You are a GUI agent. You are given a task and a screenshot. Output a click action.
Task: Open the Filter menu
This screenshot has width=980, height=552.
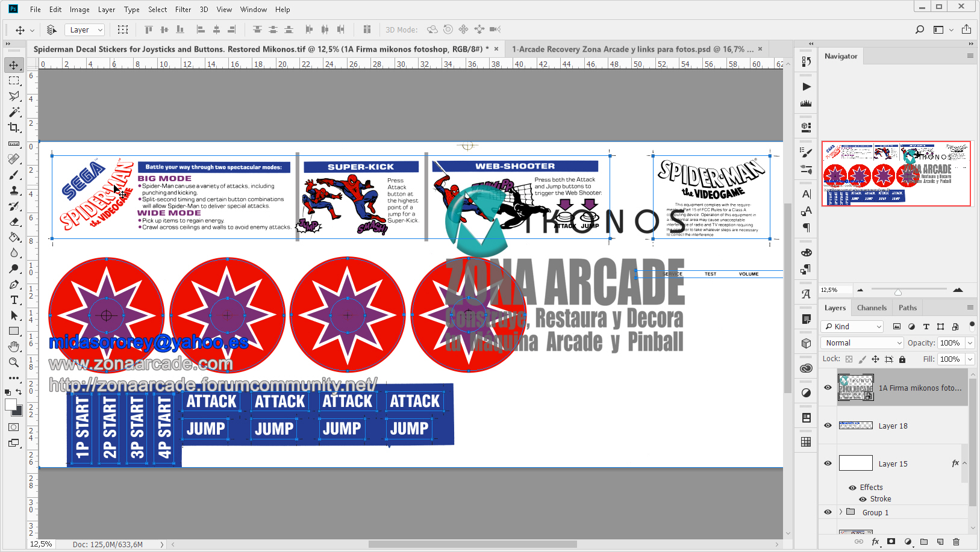pyautogui.click(x=183, y=9)
